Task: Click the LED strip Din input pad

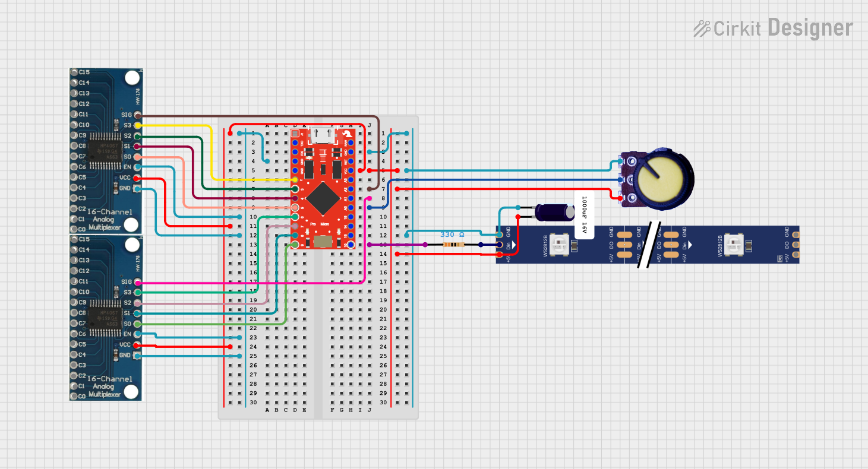Action: click(x=499, y=245)
